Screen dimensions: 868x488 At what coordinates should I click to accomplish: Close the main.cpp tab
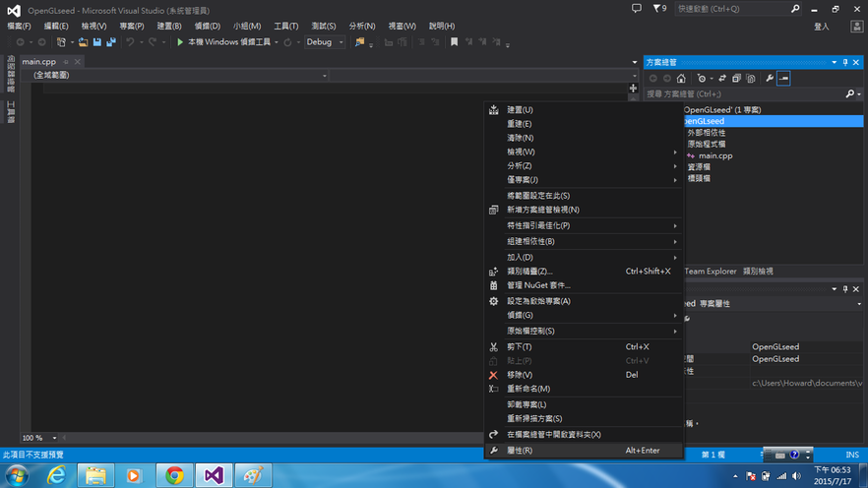click(78, 62)
